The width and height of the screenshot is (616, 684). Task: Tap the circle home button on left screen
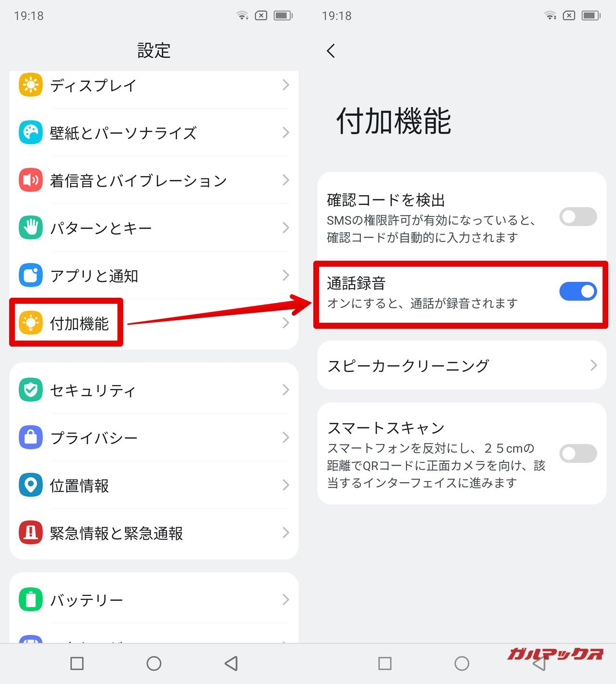click(x=154, y=664)
